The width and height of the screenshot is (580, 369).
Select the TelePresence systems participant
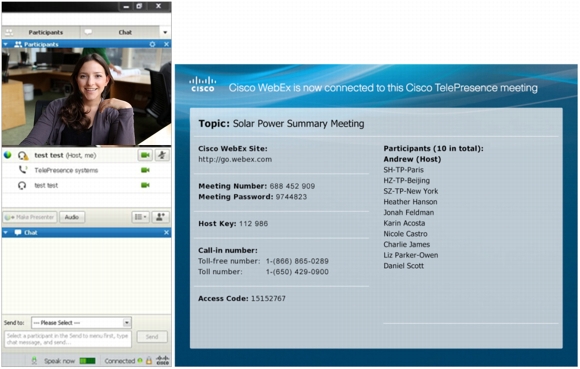tap(86, 170)
